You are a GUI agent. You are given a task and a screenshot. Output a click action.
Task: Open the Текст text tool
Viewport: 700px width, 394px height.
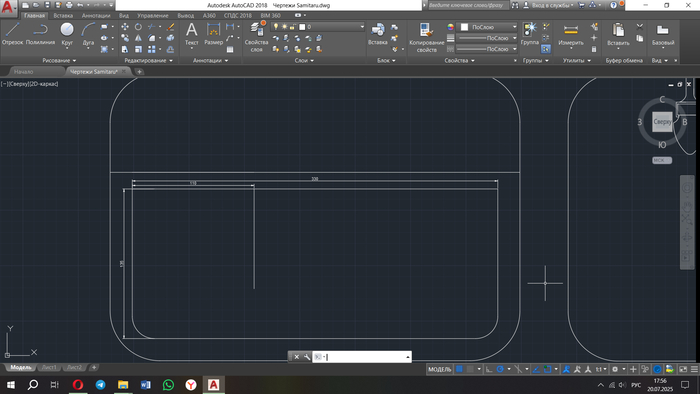[192, 33]
